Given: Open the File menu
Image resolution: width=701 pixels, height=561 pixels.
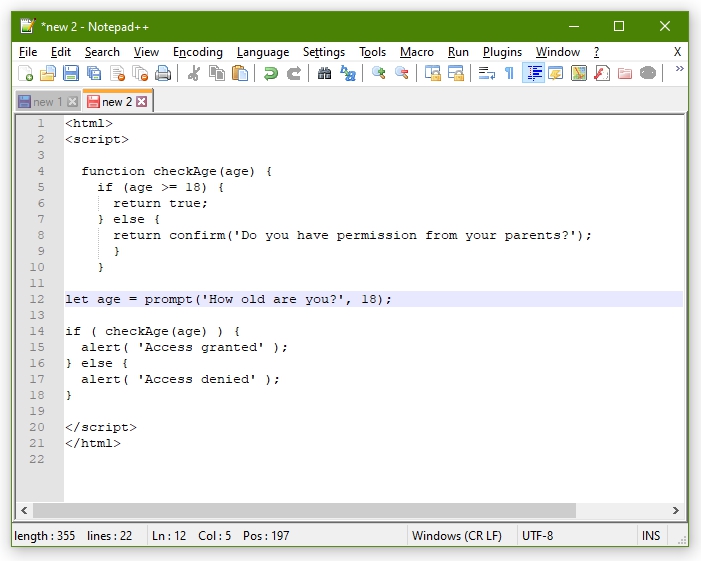Looking at the screenshot, I should pyautogui.click(x=28, y=52).
